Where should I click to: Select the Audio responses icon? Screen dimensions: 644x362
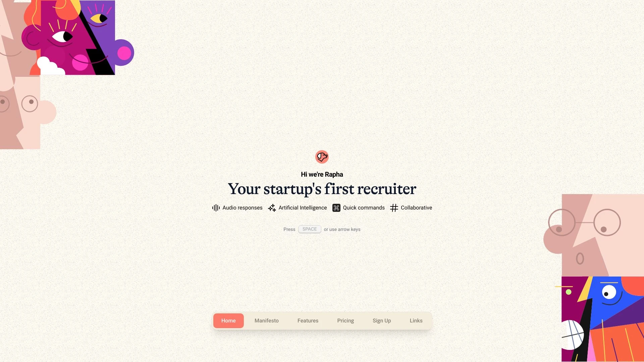(x=215, y=208)
